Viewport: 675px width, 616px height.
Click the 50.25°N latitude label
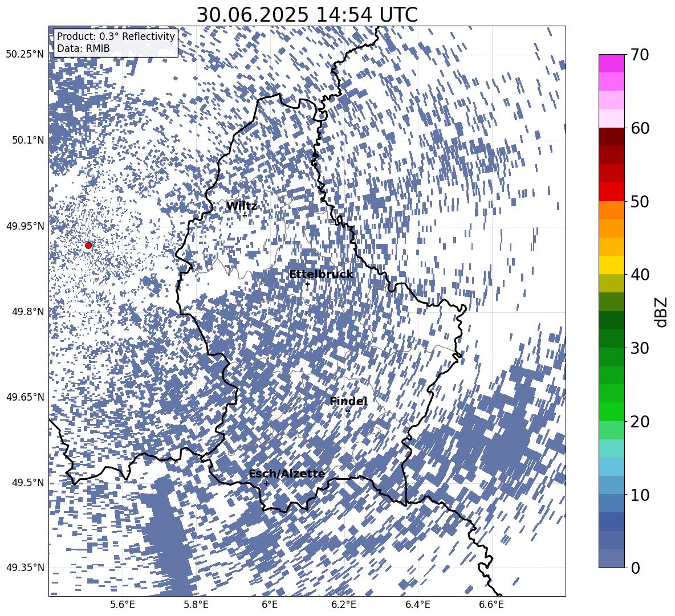25,55
